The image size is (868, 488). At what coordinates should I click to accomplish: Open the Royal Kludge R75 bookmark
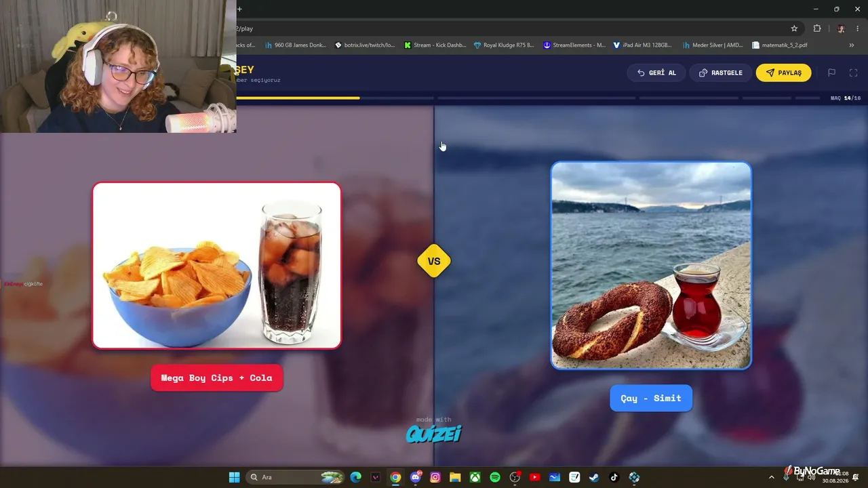504,45
